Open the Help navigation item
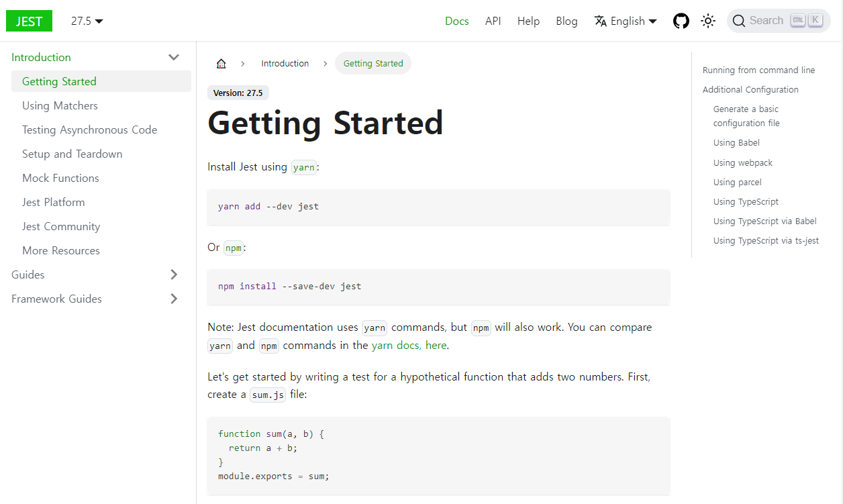Viewport: 843px width, 504px height. pos(528,21)
